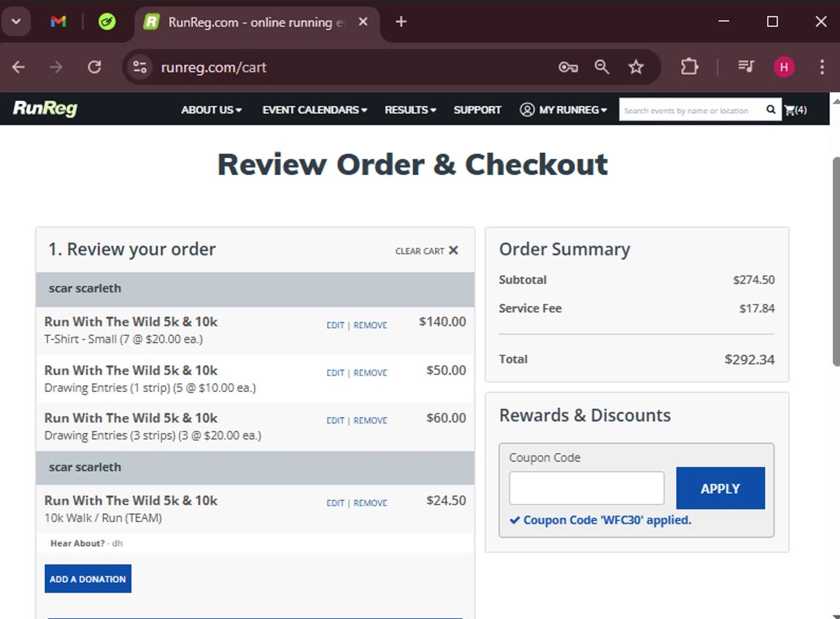Select the RunReg.com browser tab

point(258,22)
